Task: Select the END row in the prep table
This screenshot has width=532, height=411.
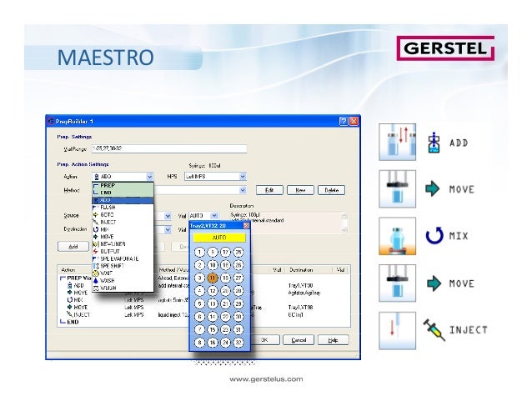Action: [x=203, y=322]
